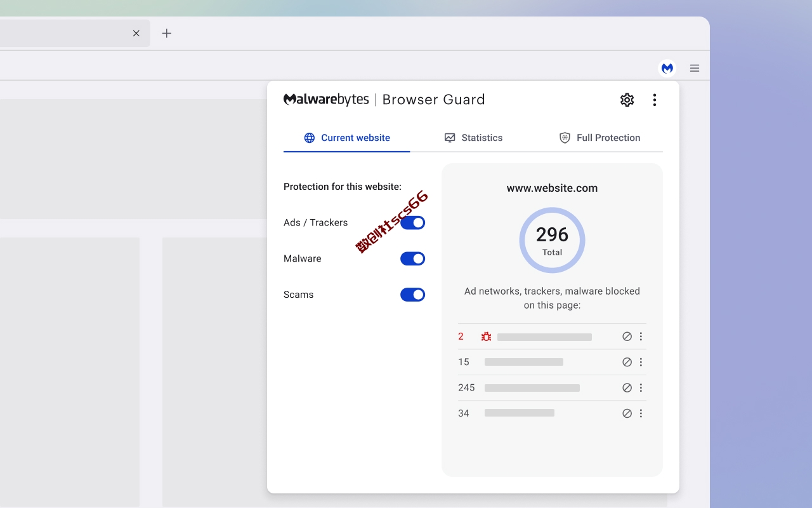
Task: Click the '15' blocked count
Action: coord(464,362)
